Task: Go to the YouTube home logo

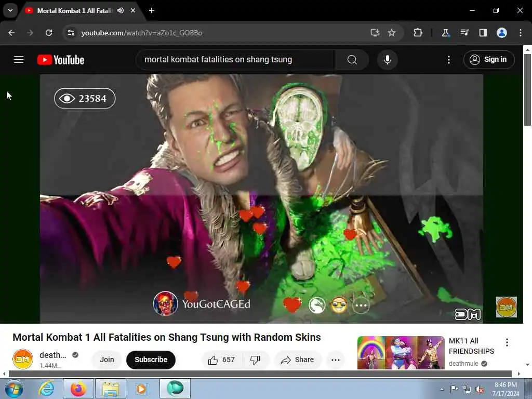Action: point(61,60)
